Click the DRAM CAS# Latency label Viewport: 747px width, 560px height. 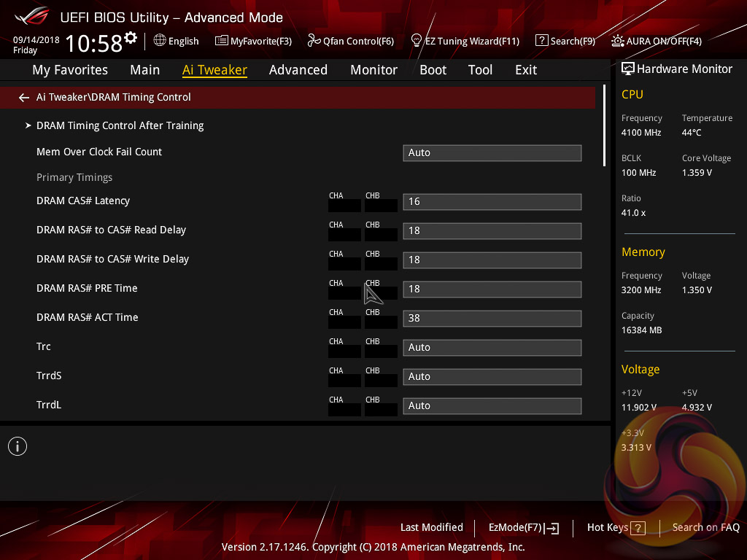(x=83, y=201)
